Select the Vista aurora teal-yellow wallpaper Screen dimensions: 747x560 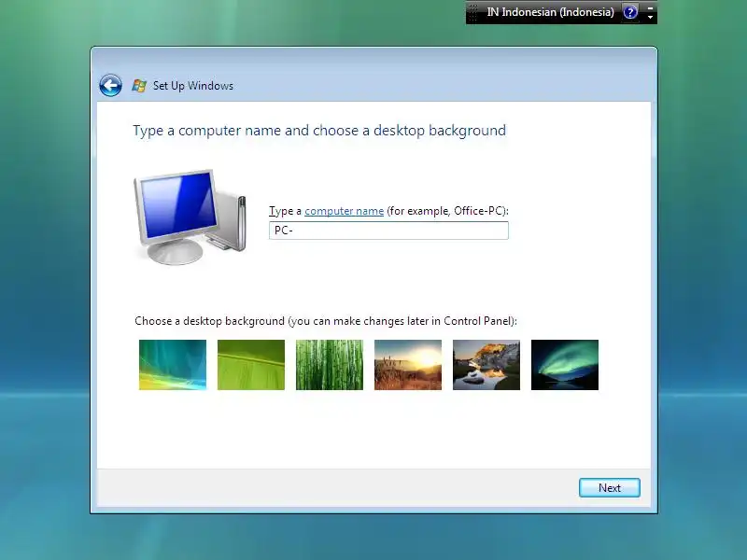click(173, 365)
